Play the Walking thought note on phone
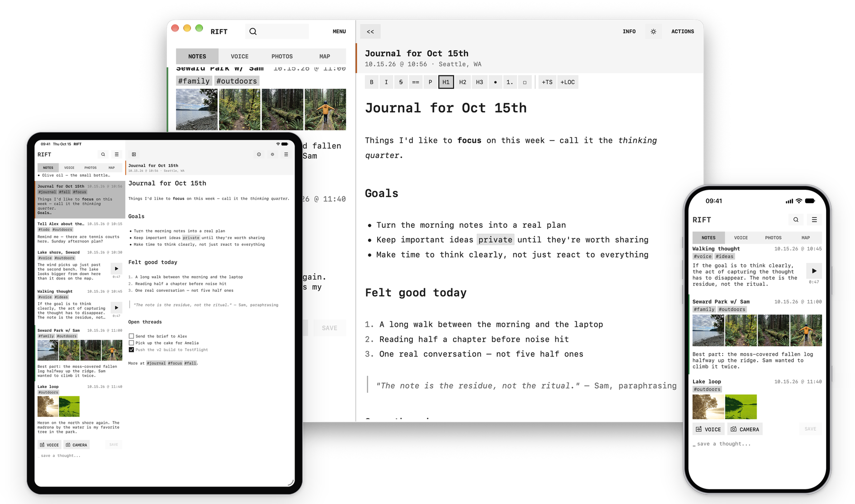Image resolution: width=855 pixels, height=504 pixels. 814,271
